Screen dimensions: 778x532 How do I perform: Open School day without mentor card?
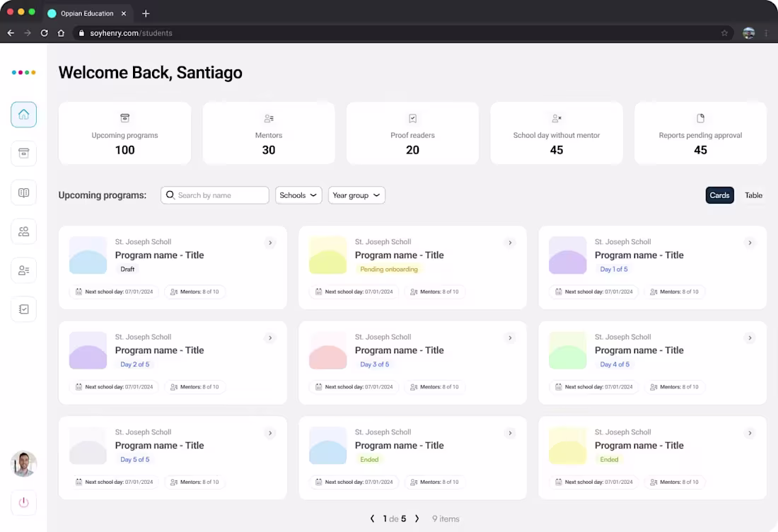(556, 133)
